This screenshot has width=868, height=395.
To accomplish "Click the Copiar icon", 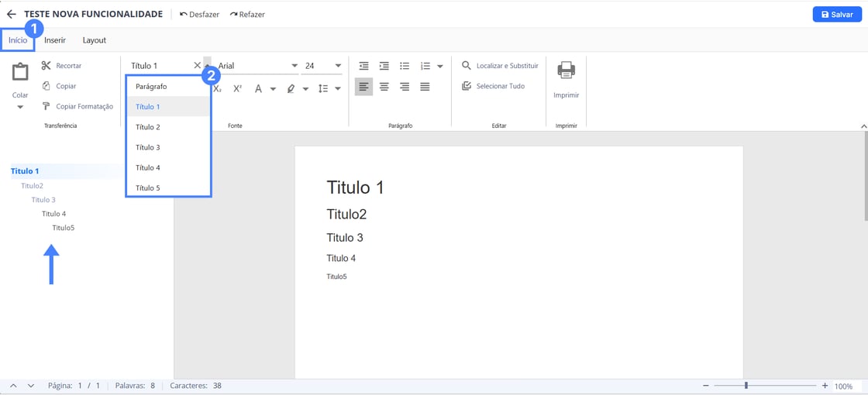I will click(x=46, y=86).
